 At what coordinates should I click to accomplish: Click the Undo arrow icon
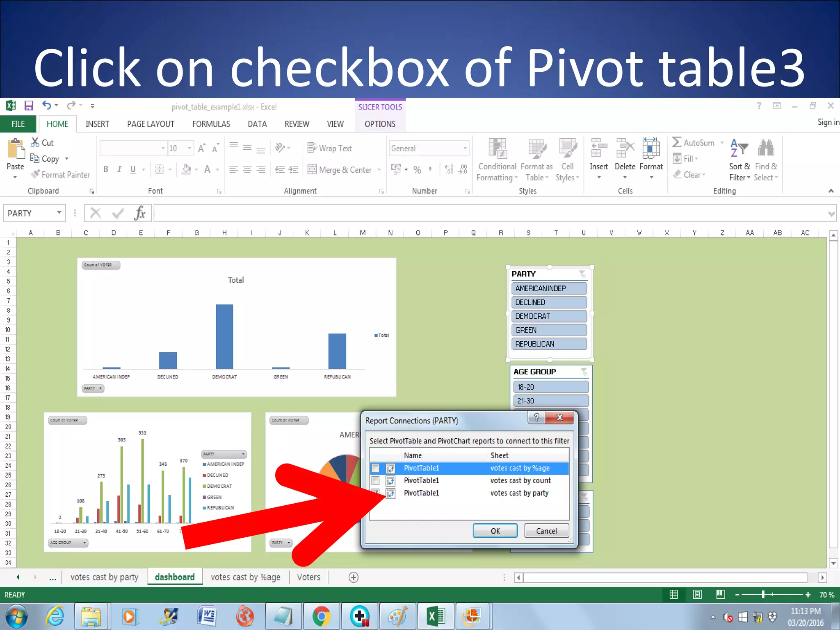point(46,105)
